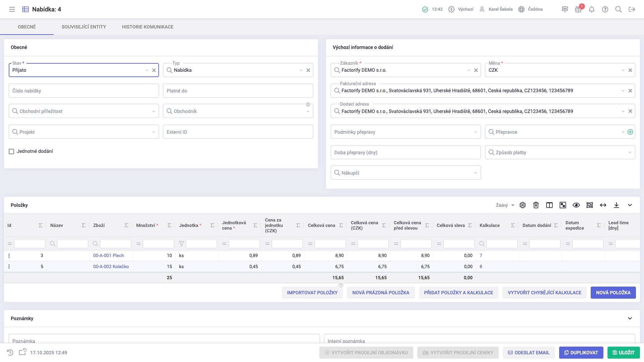Toggle the Jednotné dodání checkbox
The width and height of the screenshot is (644, 362).
click(x=11, y=152)
